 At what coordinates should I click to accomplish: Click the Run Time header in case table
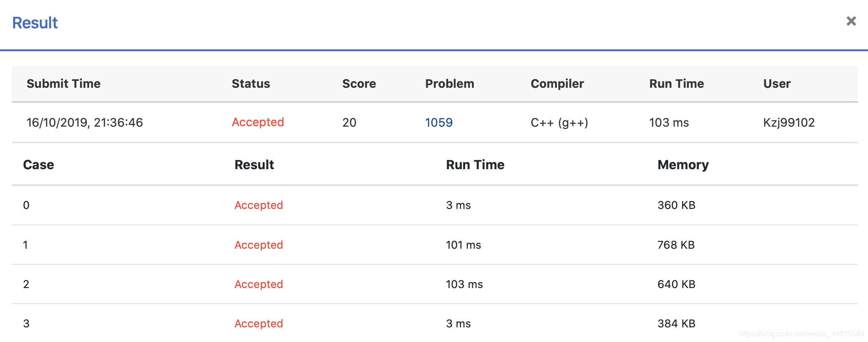(x=475, y=165)
